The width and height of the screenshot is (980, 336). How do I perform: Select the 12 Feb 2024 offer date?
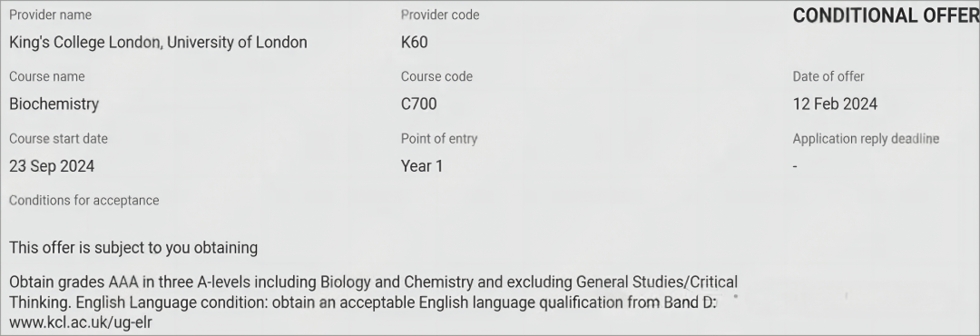[835, 104]
